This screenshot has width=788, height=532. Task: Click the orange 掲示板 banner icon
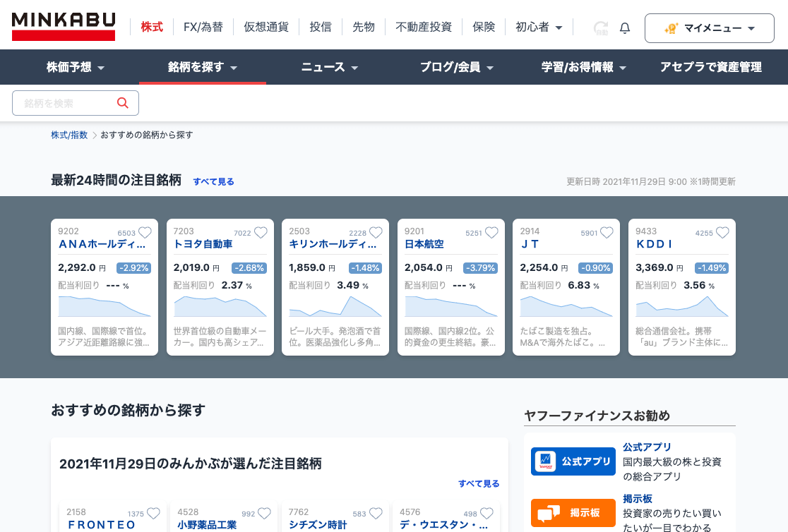pyautogui.click(x=573, y=513)
